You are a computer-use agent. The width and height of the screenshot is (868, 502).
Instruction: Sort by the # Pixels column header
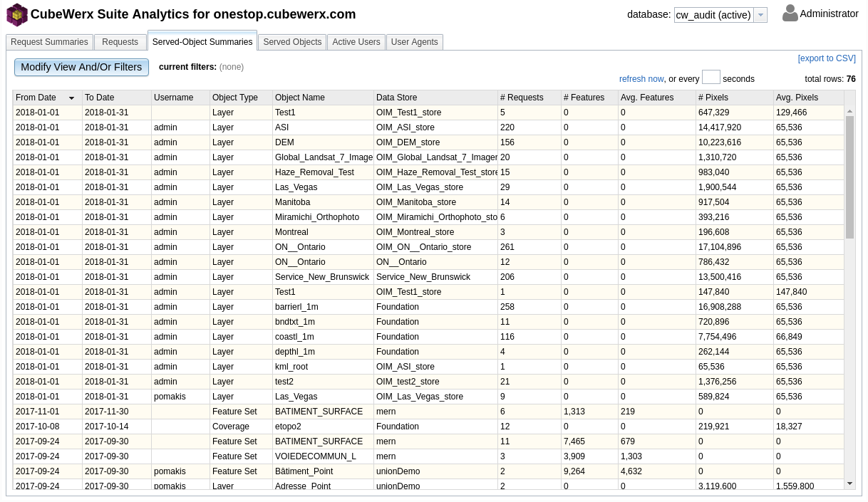coord(735,98)
